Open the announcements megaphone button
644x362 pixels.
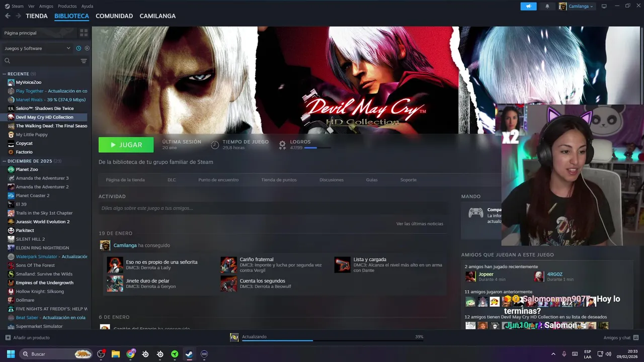tap(528, 7)
